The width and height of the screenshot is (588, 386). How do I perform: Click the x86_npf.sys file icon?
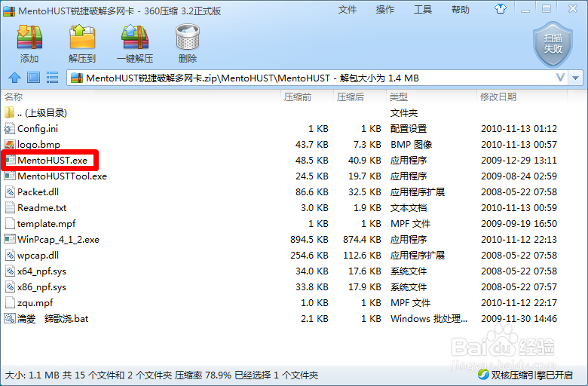[10, 286]
